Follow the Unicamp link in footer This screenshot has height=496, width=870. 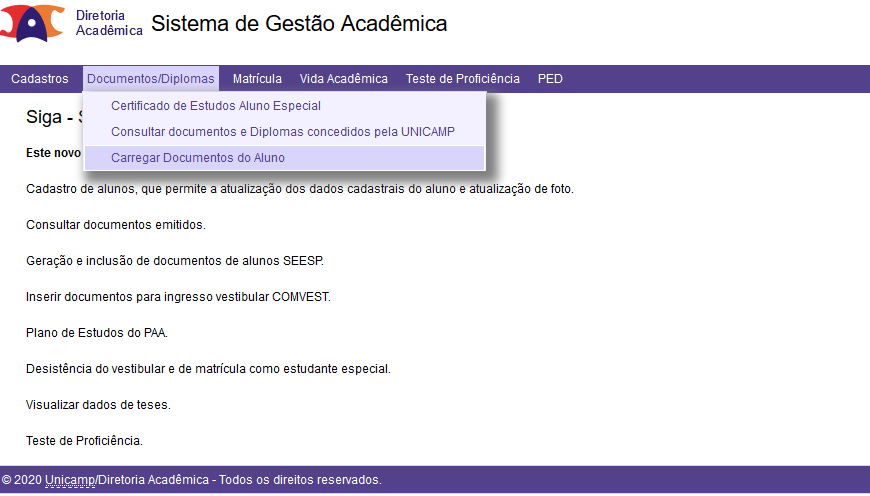coord(70,480)
